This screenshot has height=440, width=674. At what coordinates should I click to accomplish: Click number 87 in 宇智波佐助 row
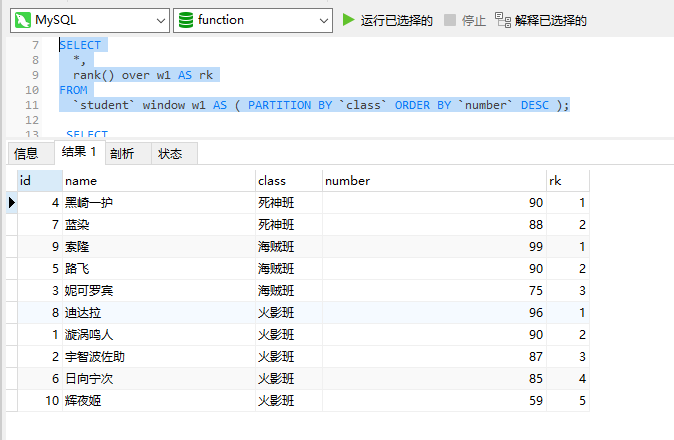434,357
